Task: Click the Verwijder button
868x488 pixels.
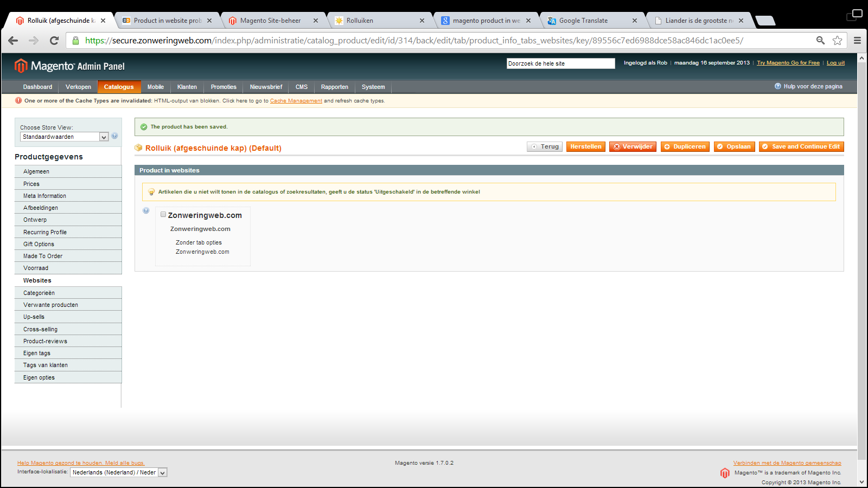Action: [x=633, y=146]
